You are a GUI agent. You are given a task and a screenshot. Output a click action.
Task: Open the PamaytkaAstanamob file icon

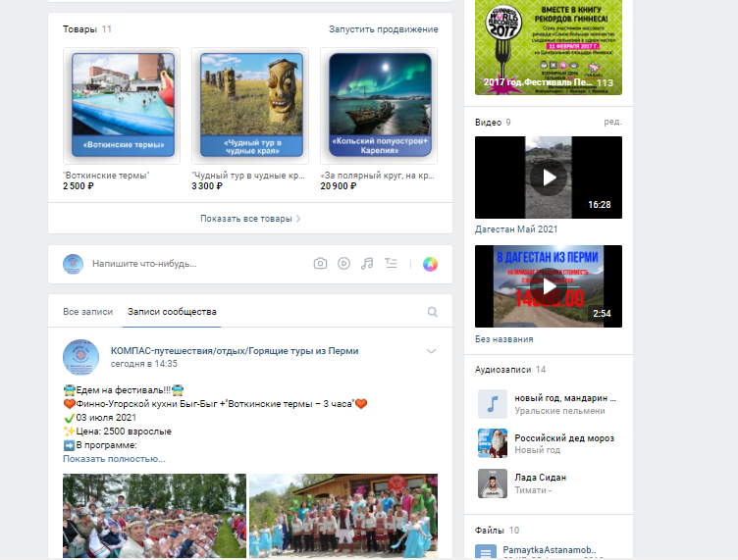[486, 551]
